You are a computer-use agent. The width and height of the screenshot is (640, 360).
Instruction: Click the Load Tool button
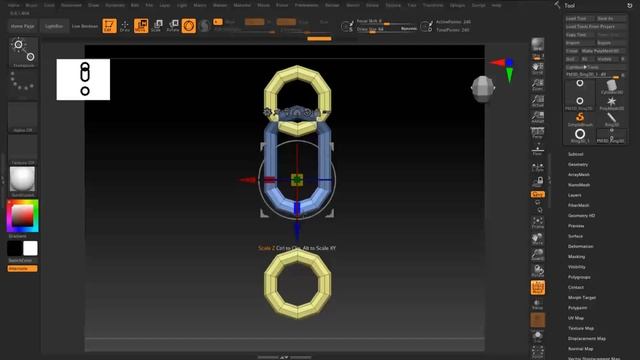[x=579, y=18]
